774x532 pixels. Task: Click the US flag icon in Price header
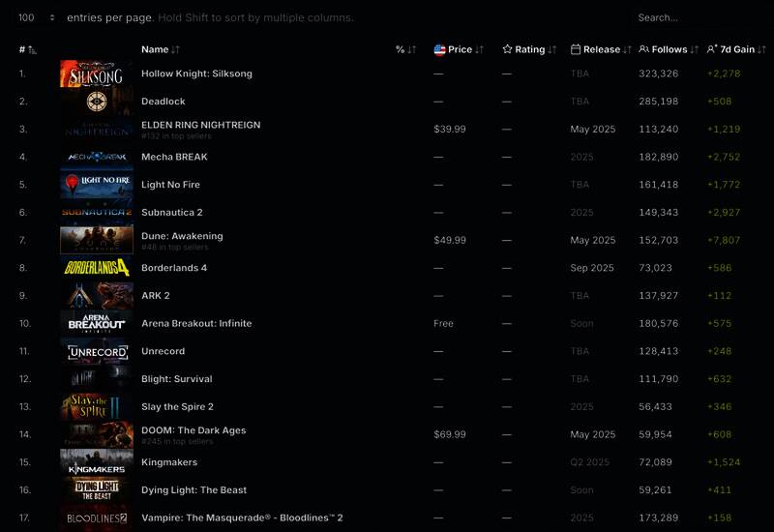click(x=439, y=49)
